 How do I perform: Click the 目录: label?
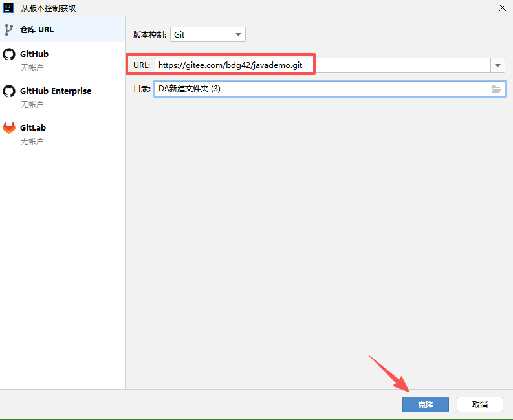[142, 89]
